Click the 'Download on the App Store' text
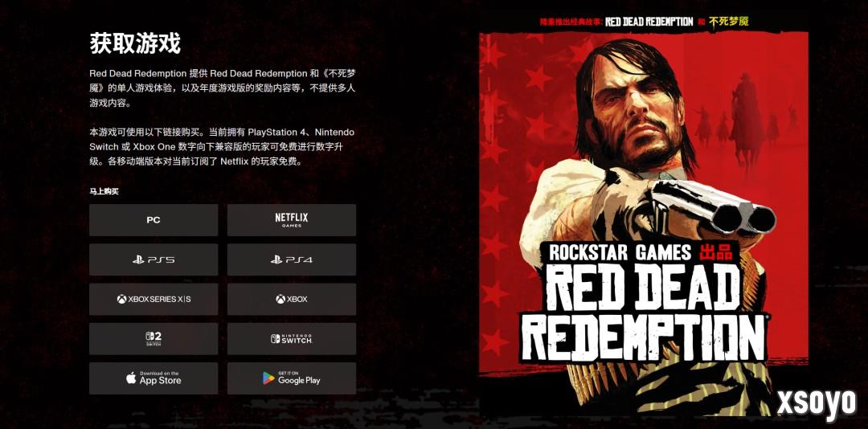This screenshot has height=429, width=868. [160, 378]
